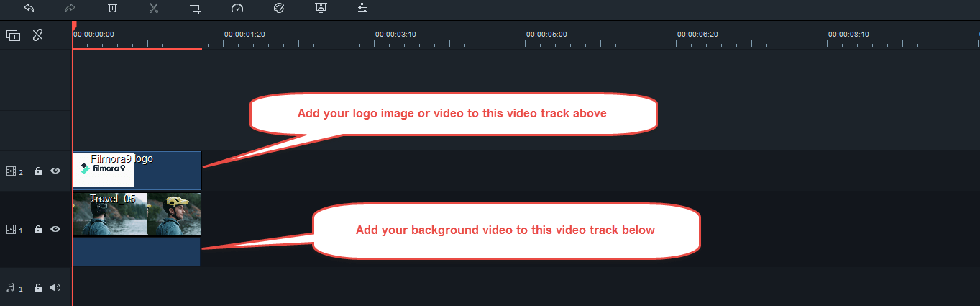This screenshot has width=980, height=306.
Task: Open the Speed gauge tool
Action: click(x=237, y=8)
